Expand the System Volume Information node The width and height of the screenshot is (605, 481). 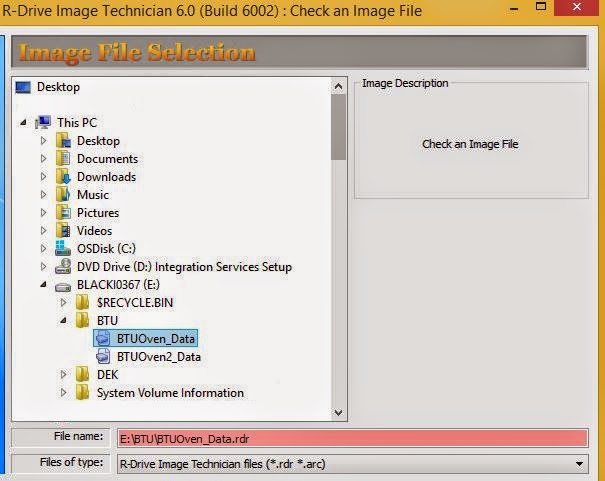pyautogui.click(x=63, y=392)
